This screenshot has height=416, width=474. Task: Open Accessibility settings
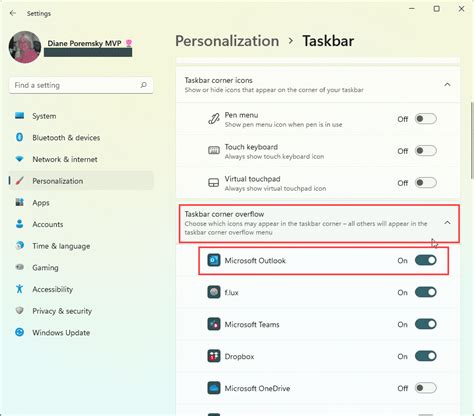point(81,289)
